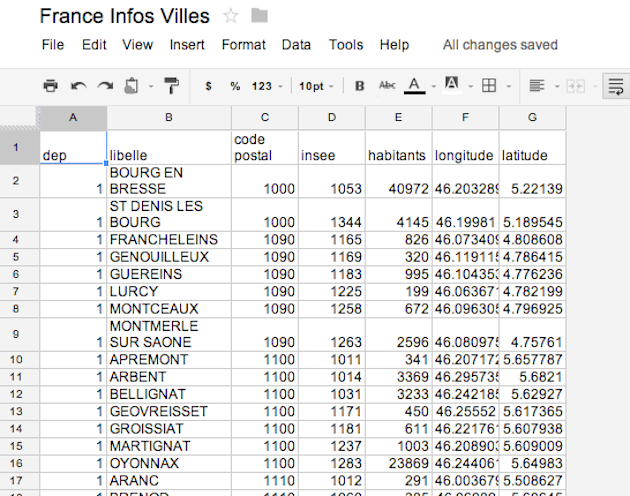Format cells as percent

coord(235,86)
